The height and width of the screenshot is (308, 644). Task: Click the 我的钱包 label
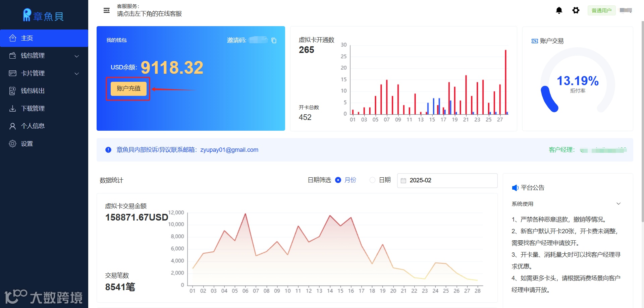point(116,40)
